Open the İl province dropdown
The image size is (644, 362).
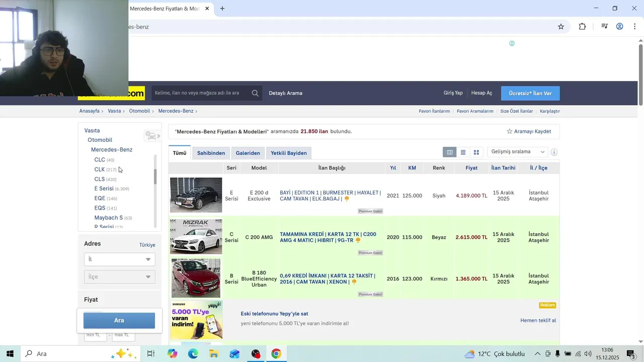point(120,259)
